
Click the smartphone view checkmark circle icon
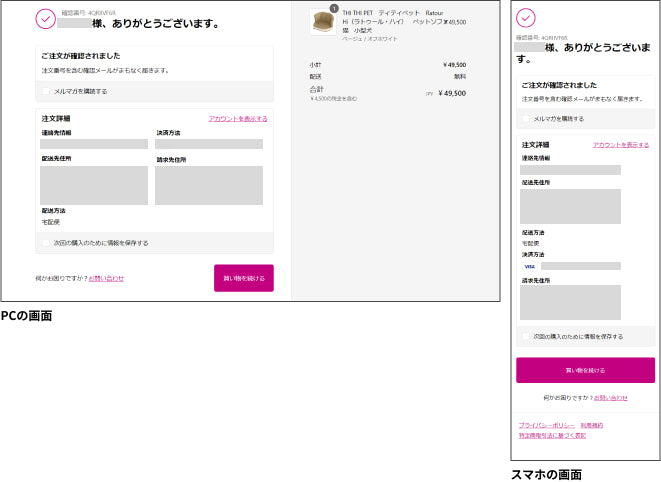[526, 17]
